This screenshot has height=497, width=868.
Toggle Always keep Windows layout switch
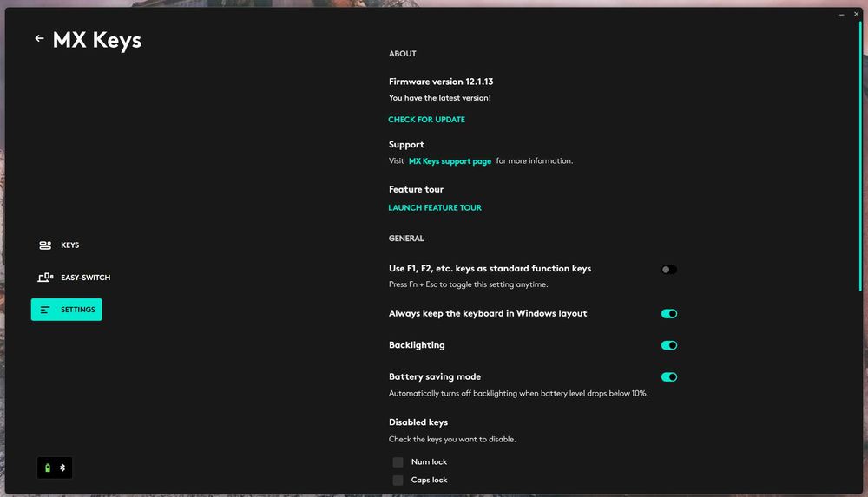coord(668,314)
